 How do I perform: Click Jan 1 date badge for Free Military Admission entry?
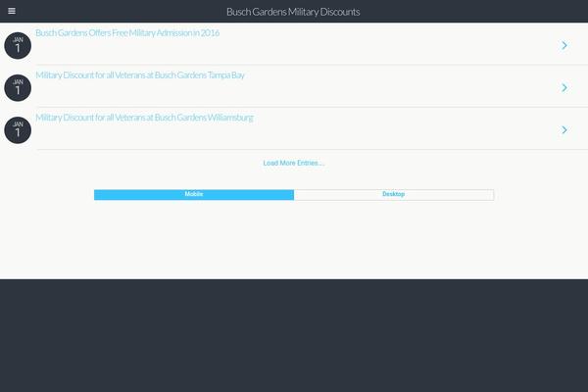tap(18, 45)
